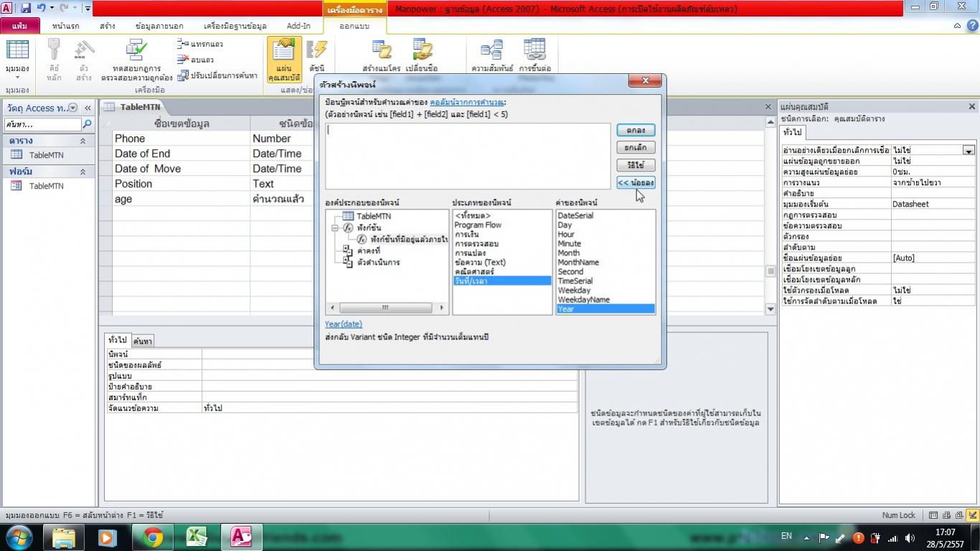Click the ค้นหา search box in navigation pane
The width and height of the screenshot is (980, 551).
tap(43, 124)
